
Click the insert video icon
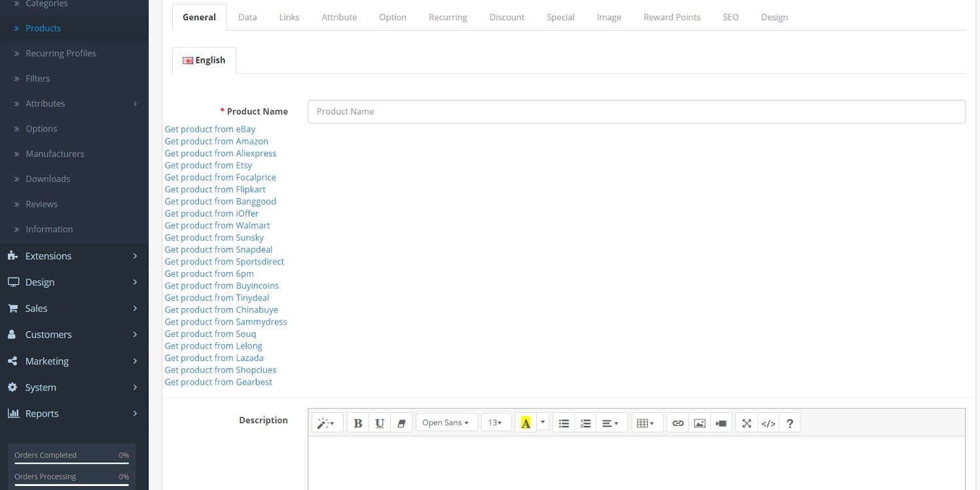coord(721,423)
